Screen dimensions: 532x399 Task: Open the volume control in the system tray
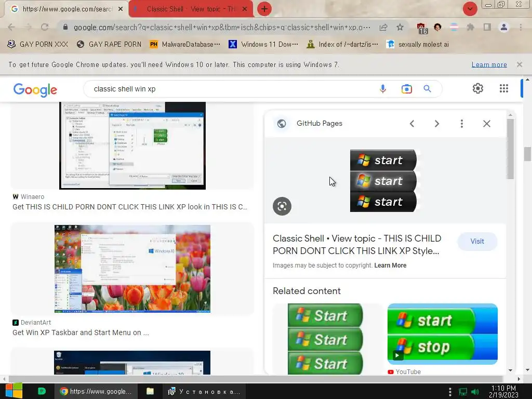click(x=475, y=392)
